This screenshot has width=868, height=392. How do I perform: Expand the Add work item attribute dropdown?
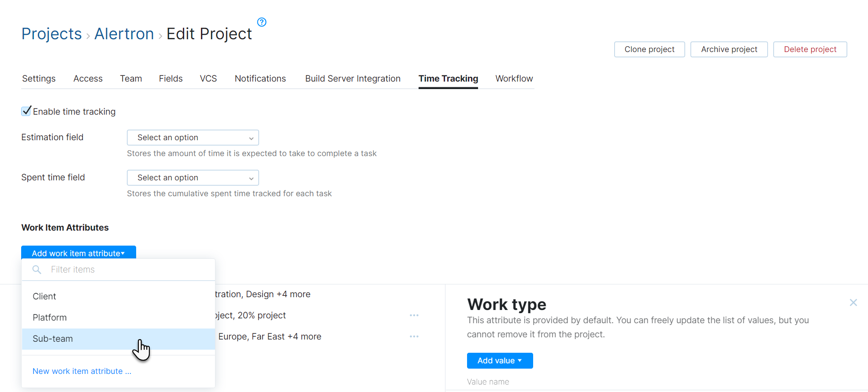point(78,253)
